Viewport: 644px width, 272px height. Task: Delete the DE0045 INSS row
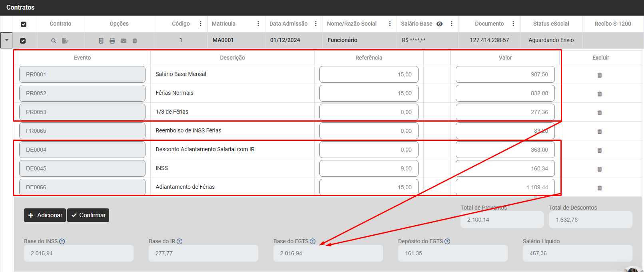coord(600,169)
